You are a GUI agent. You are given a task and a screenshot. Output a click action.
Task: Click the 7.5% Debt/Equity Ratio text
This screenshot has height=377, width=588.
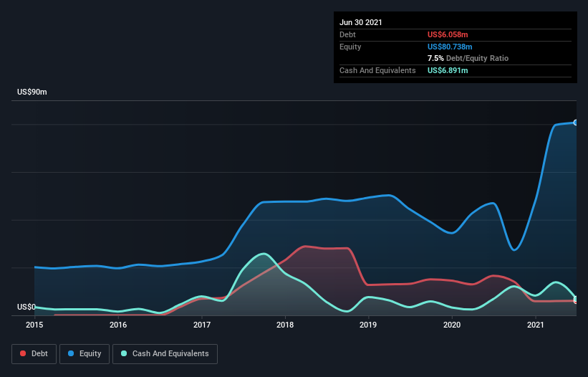pos(468,59)
